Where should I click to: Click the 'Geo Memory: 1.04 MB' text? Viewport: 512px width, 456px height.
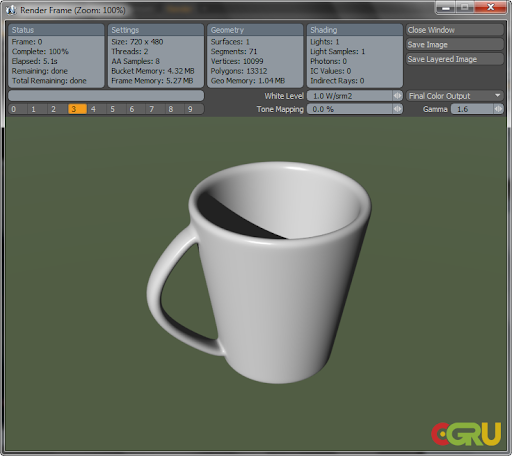[248, 81]
